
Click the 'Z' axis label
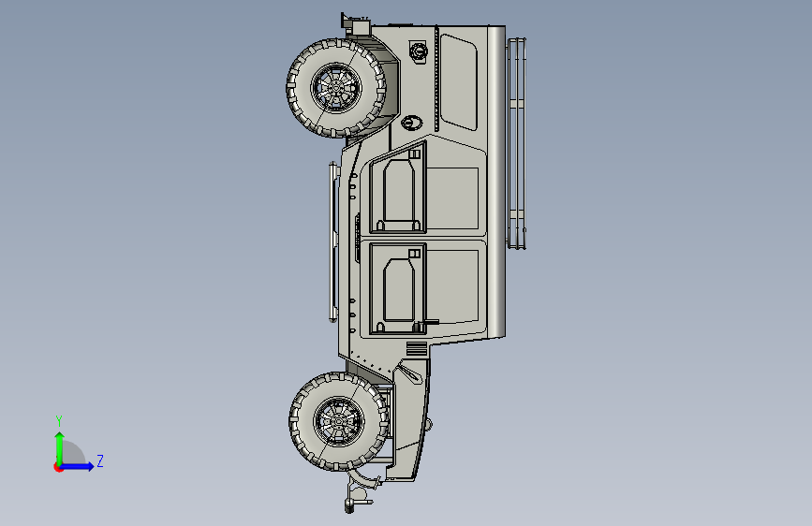click(x=100, y=460)
